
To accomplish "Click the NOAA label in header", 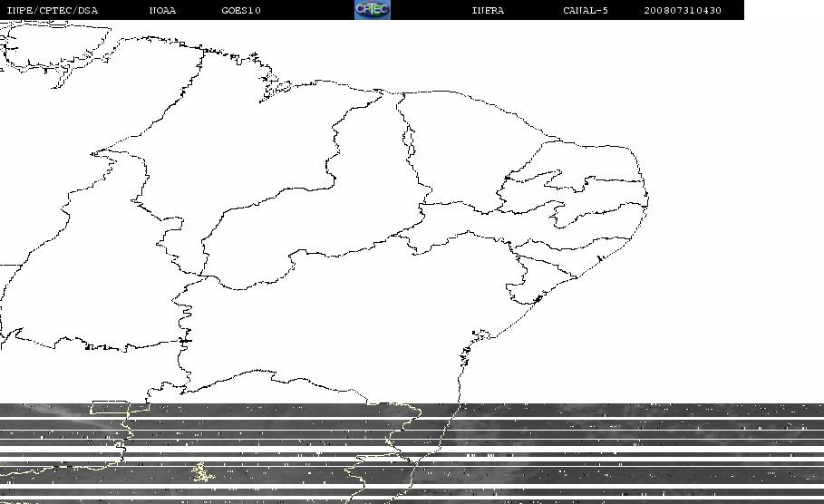I will click(162, 10).
